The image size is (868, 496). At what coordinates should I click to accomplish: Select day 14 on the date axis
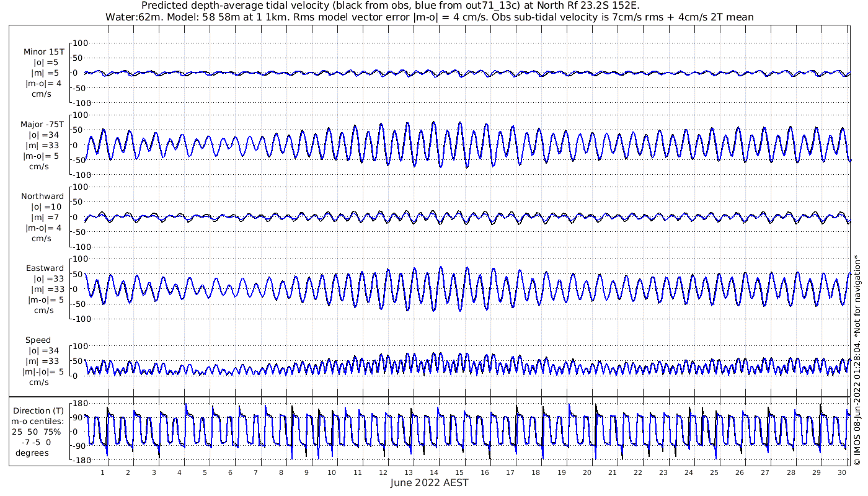click(434, 472)
